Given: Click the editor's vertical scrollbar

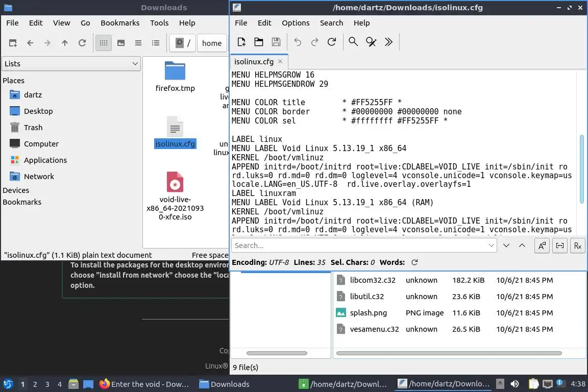Looking at the screenshot, I should 582,169.
